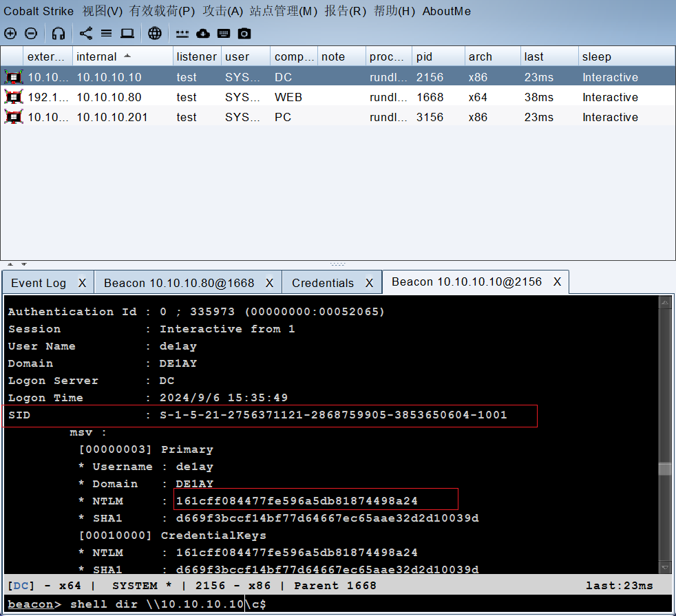676x616 pixels.
Task: Select the 10.10.10.10 DC session row
Action: 337,77
